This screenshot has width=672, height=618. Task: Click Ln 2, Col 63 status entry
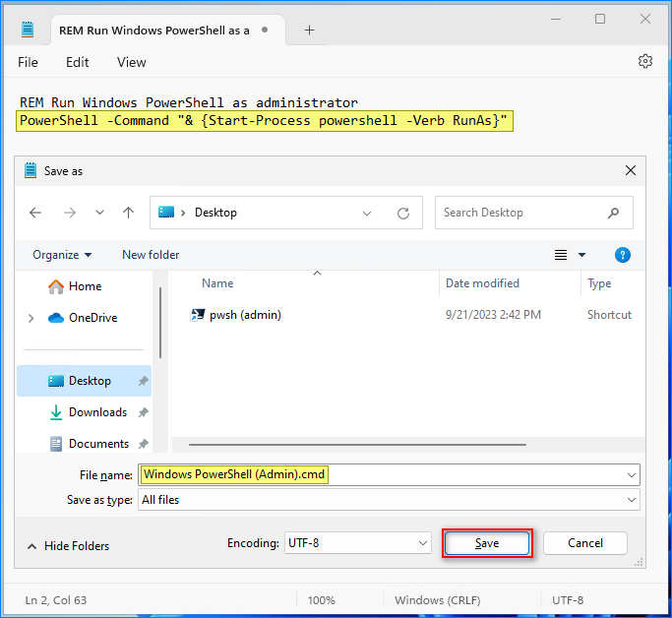[x=56, y=600]
